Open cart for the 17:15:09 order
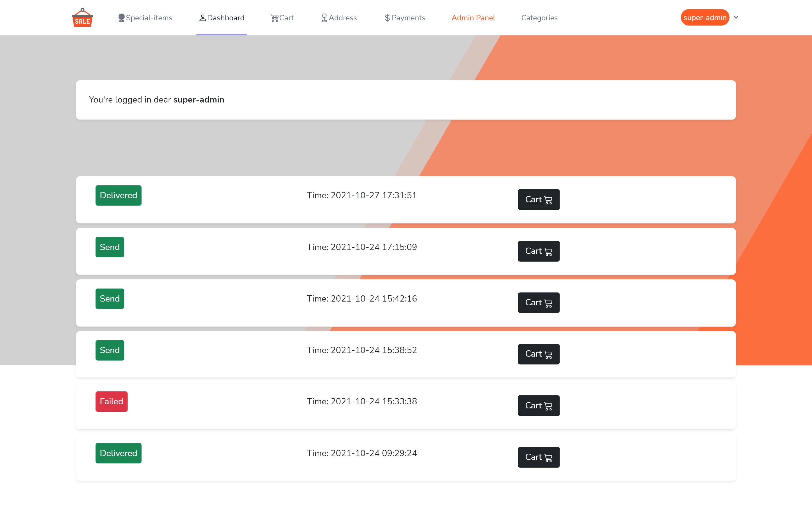Viewport: 812px width, 525px height. [538, 251]
